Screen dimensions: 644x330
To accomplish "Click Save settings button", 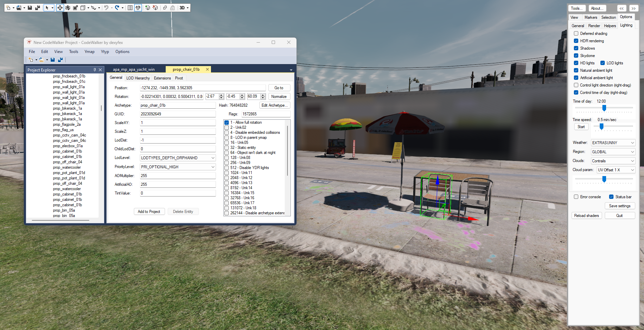I will pyautogui.click(x=620, y=206).
